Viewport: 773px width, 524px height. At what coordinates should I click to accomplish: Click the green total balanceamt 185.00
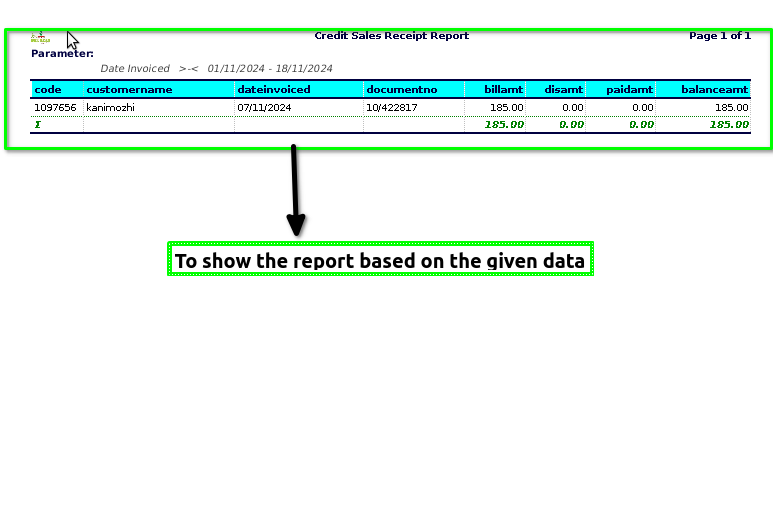click(x=729, y=125)
